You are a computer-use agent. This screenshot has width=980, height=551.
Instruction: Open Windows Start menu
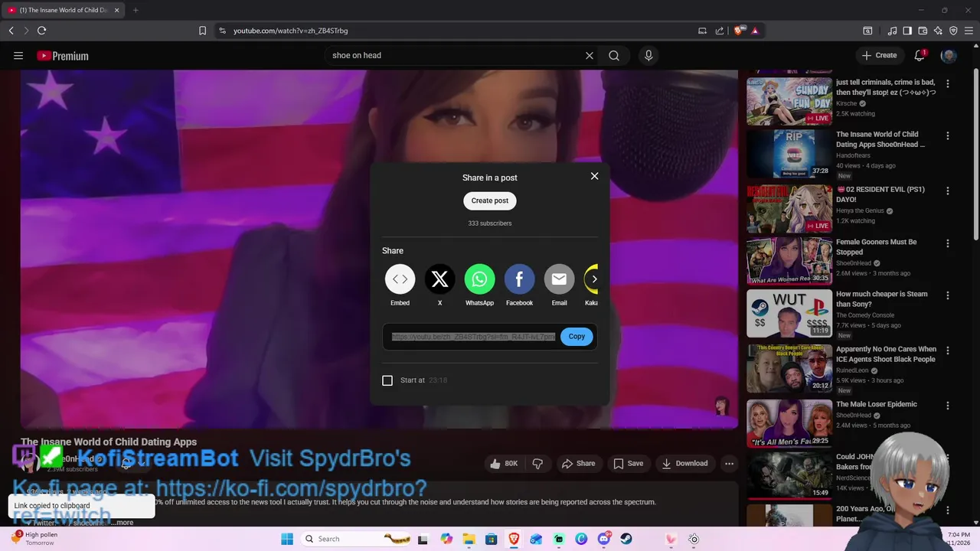[287, 539]
